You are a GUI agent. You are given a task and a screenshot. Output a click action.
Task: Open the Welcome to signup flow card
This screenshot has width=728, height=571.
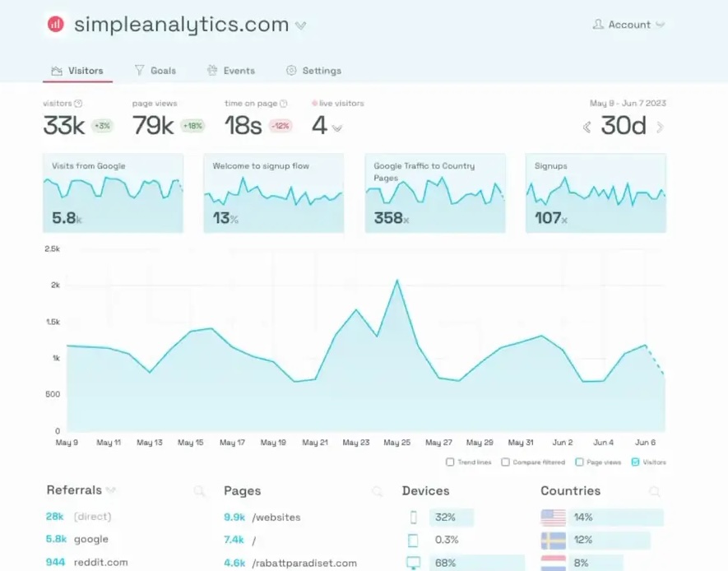coord(273,193)
